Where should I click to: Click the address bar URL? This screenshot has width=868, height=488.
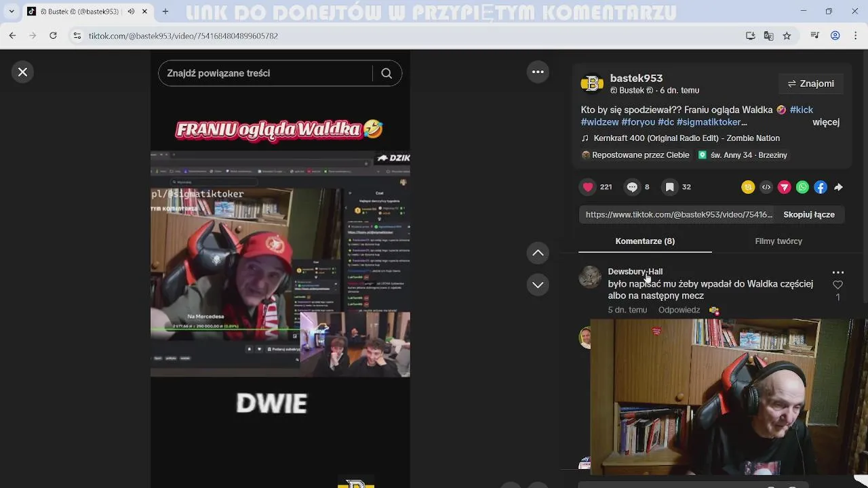pyautogui.click(x=183, y=36)
